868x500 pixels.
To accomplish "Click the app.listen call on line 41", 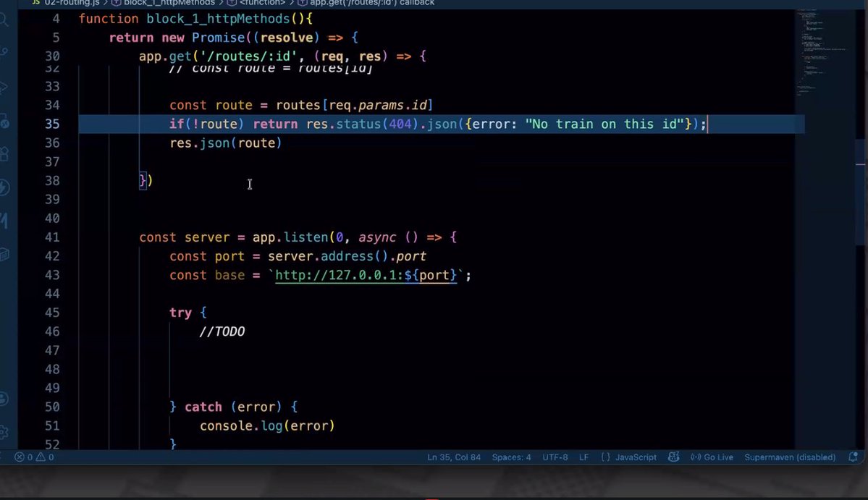I will pos(290,237).
